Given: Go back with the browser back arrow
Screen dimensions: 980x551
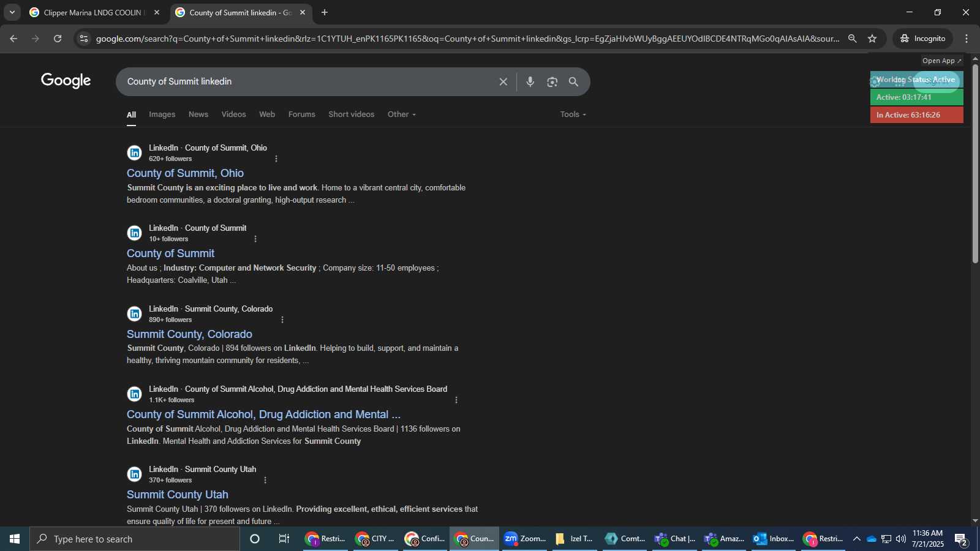Looking at the screenshot, I should [13, 39].
